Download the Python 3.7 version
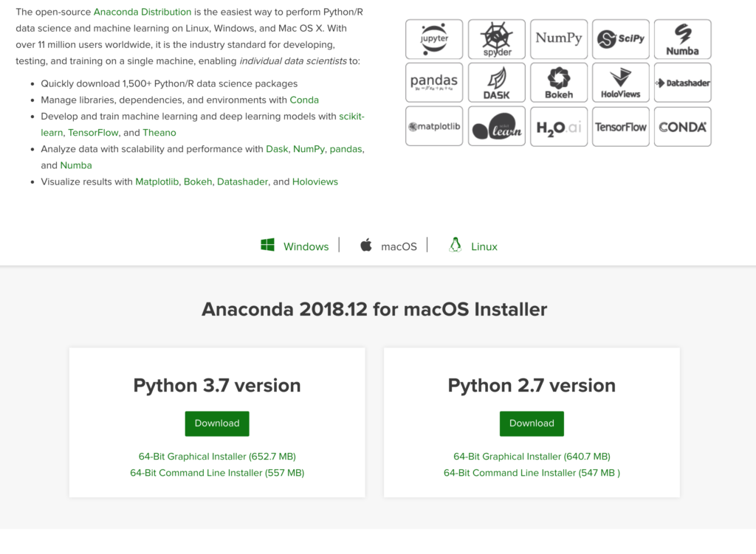The width and height of the screenshot is (756, 554). click(x=216, y=423)
